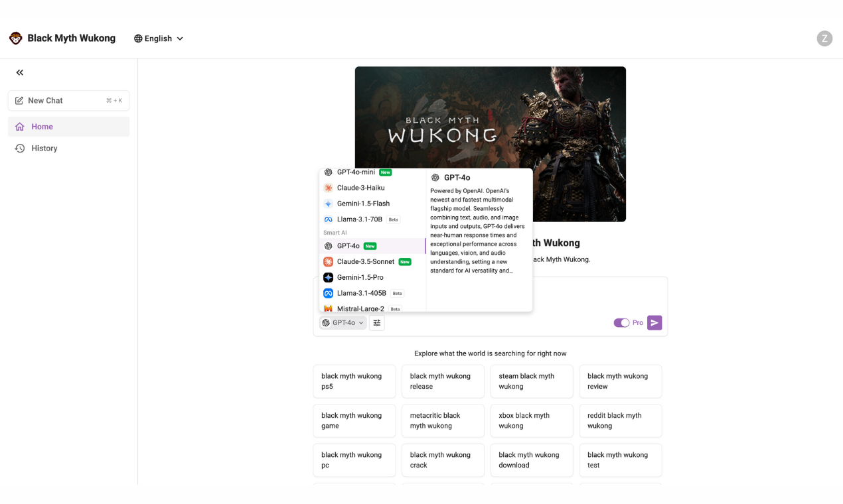This screenshot has height=504, width=843.
Task: Search 'steam black myth wukong'
Action: coord(532,381)
